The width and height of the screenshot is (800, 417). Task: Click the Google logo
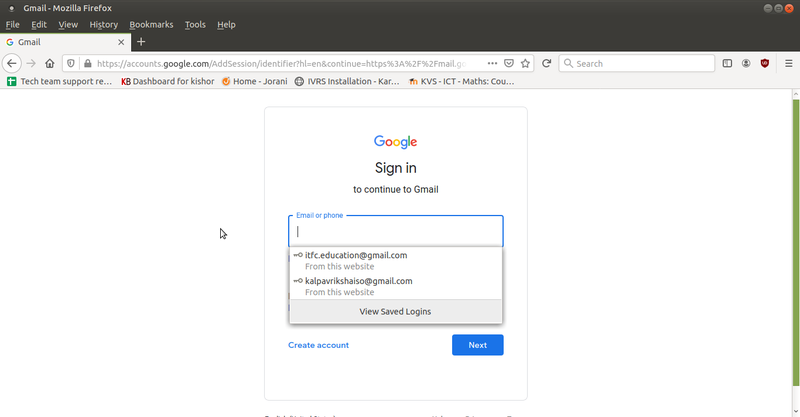395,142
